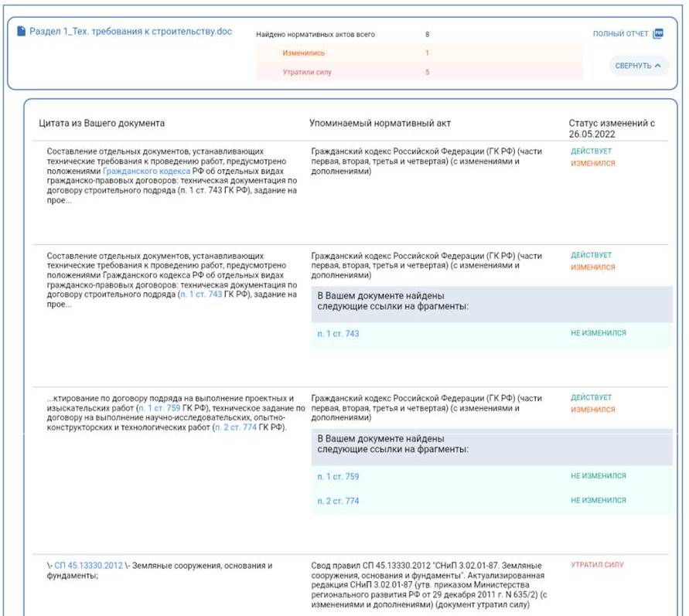Click the УТРАТИЛ СИЛУ status for СП 45.13330.2012

(x=597, y=565)
